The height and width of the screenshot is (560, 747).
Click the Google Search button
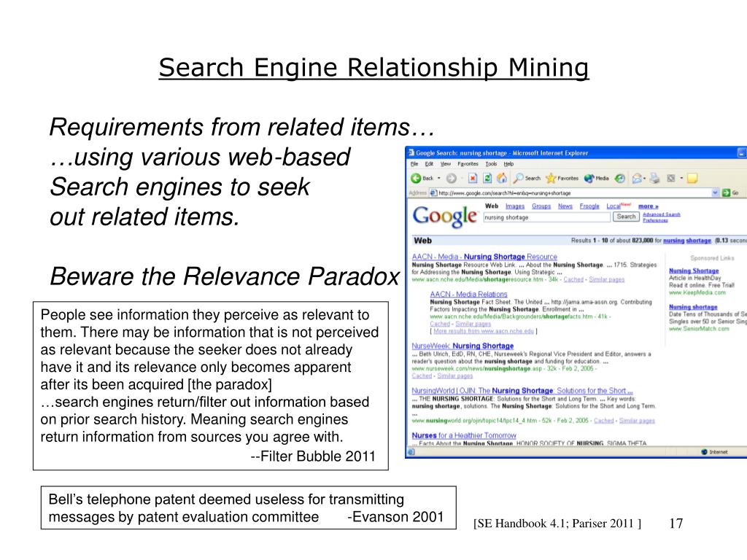(x=626, y=217)
